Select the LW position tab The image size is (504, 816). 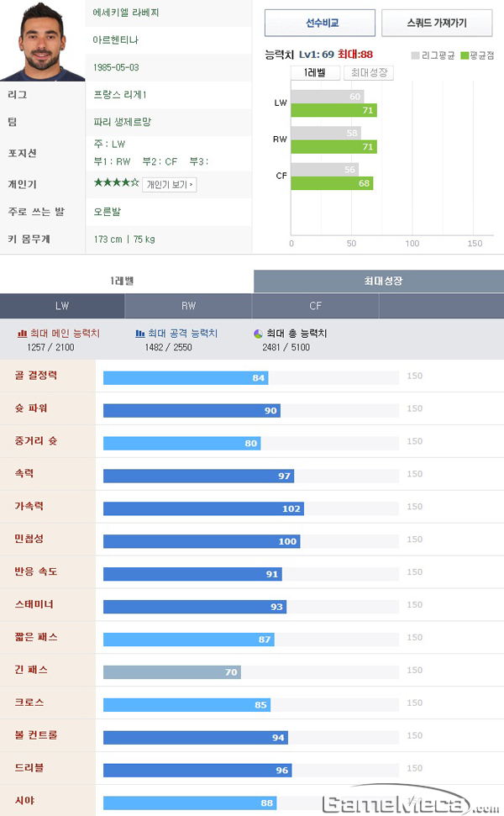coord(62,306)
